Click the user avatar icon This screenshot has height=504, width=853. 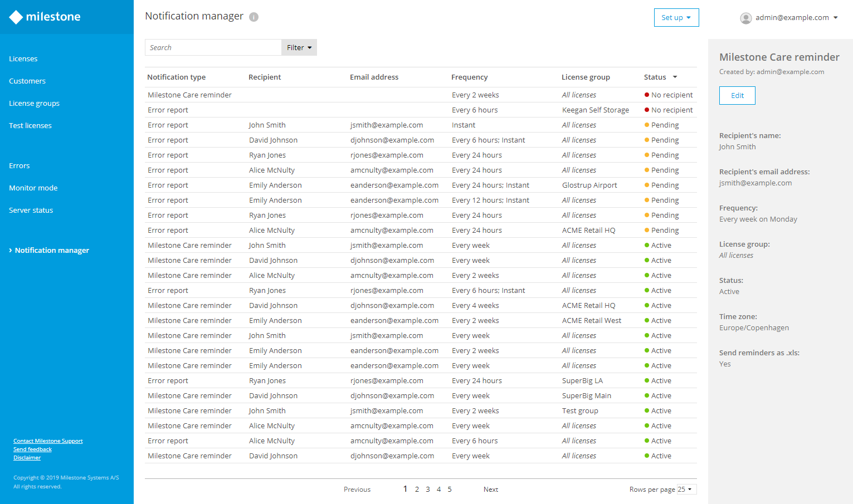click(745, 18)
